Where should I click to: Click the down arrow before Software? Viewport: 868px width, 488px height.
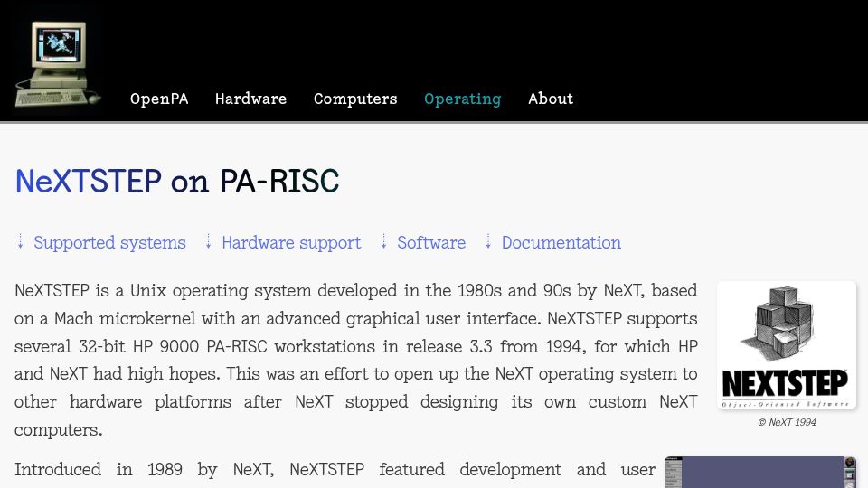(x=383, y=241)
